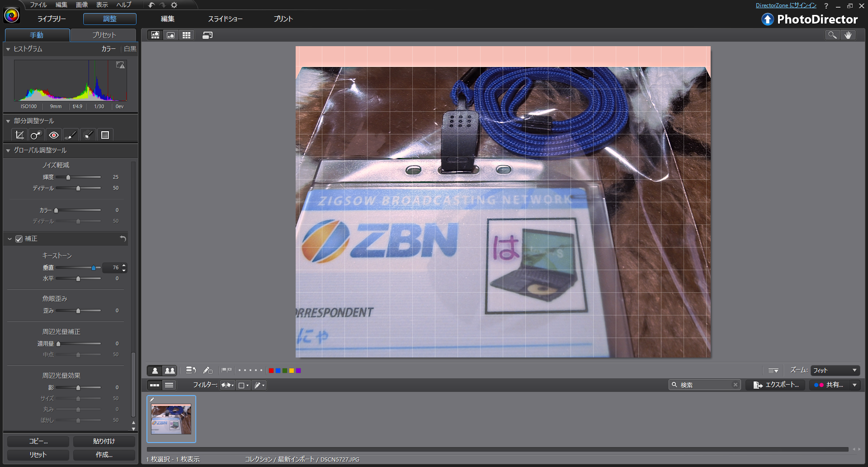Go to the スライドショー module
Viewport: 868px width, 467px height.
[225, 19]
